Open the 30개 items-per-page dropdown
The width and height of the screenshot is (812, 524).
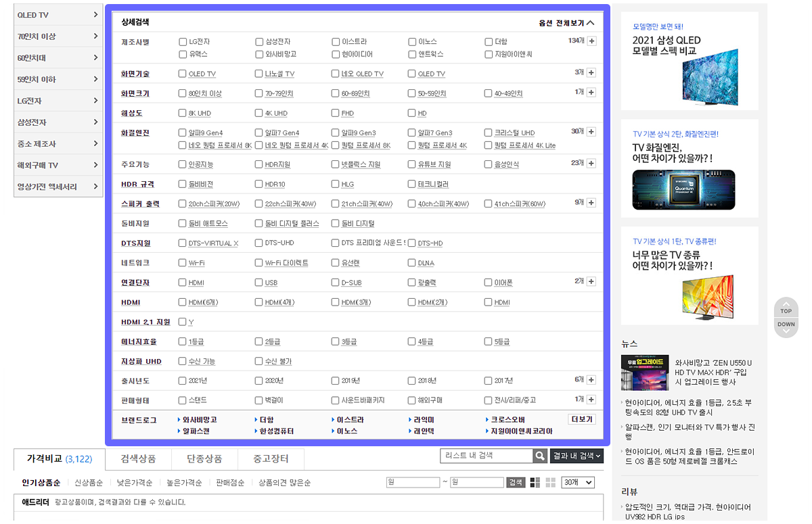(579, 483)
